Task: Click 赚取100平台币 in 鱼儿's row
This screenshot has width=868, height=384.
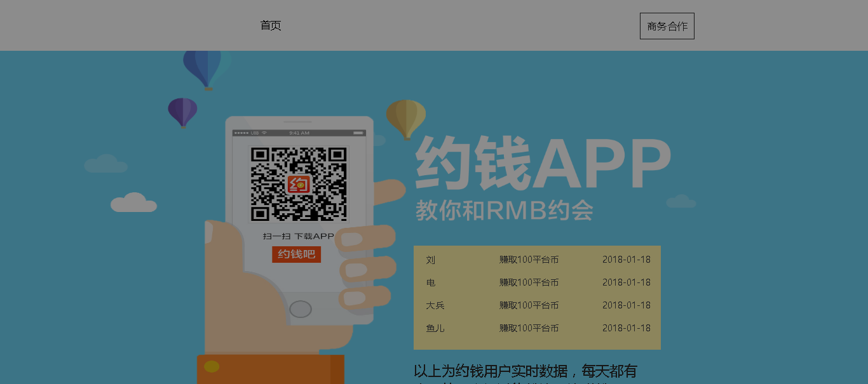Action: pos(529,328)
